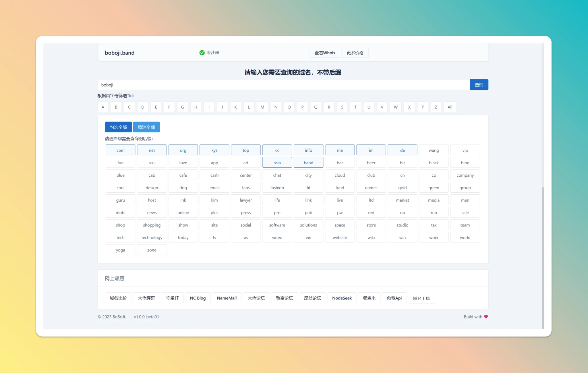Filter TLDs by letter S

pyautogui.click(x=342, y=107)
